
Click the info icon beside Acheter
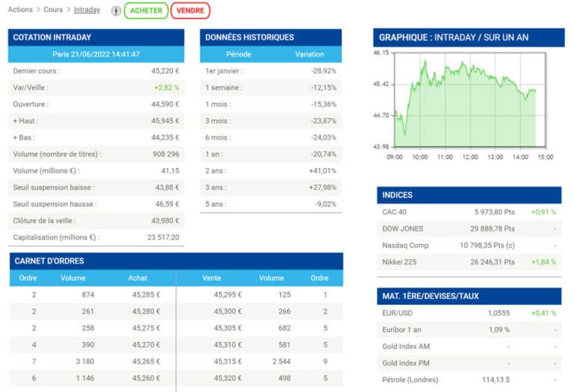point(116,11)
